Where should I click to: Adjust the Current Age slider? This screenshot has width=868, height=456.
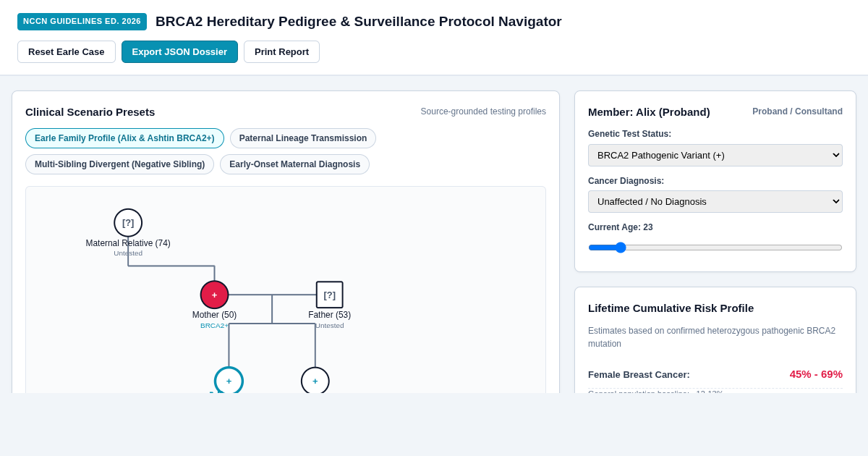click(x=715, y=248)
